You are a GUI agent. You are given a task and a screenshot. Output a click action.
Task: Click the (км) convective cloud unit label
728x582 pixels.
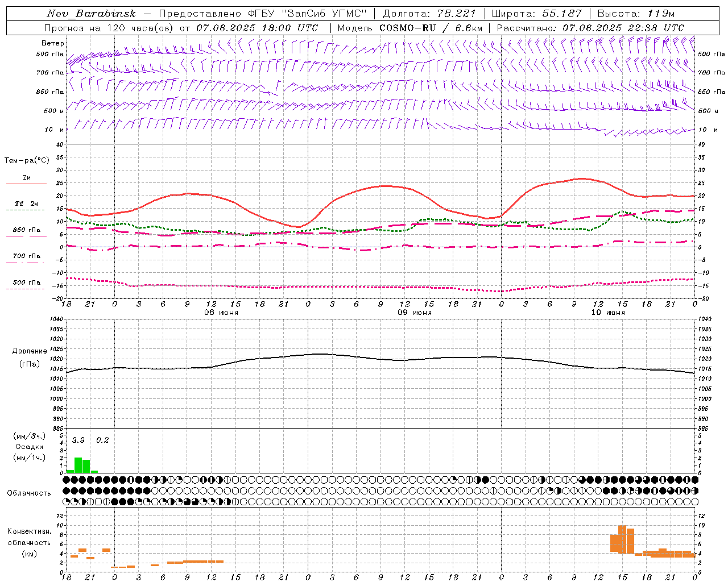pyautogui.click(x=29, y=554)
